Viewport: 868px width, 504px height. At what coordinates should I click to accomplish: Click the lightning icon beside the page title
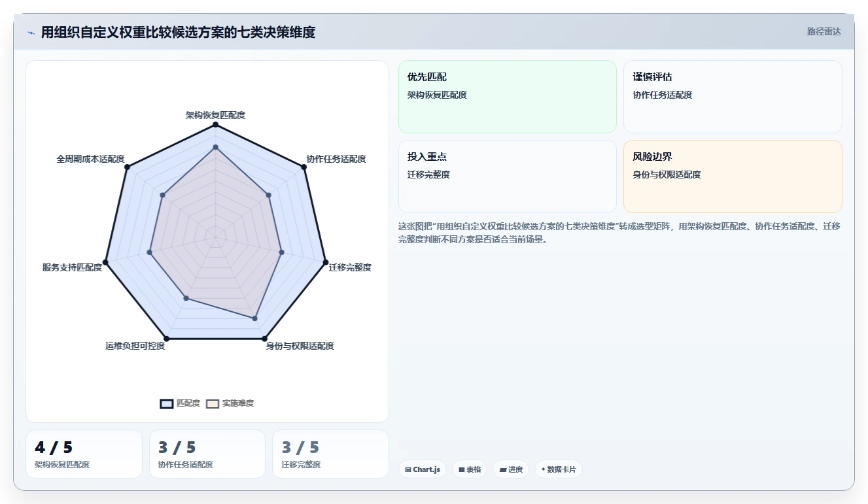point(31,33)
